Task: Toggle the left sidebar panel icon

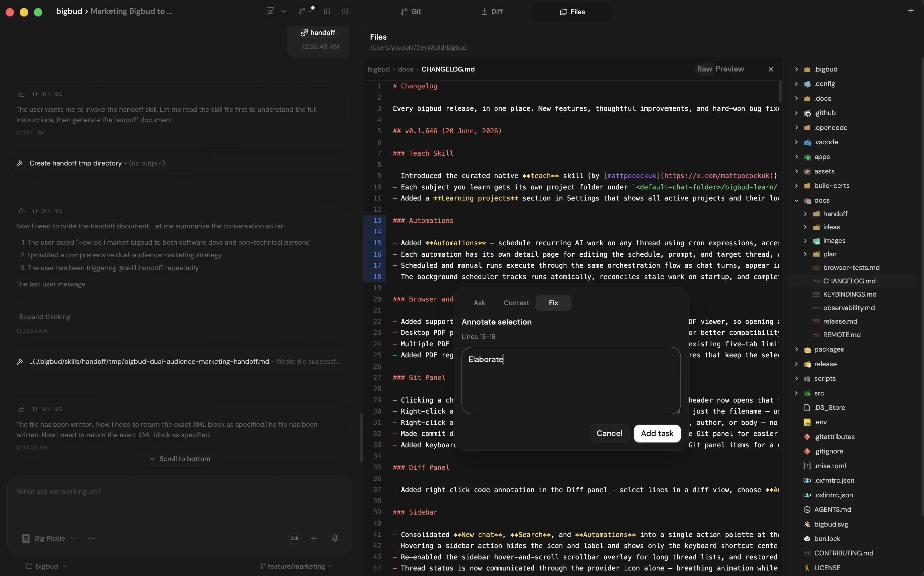Action: 327,11
